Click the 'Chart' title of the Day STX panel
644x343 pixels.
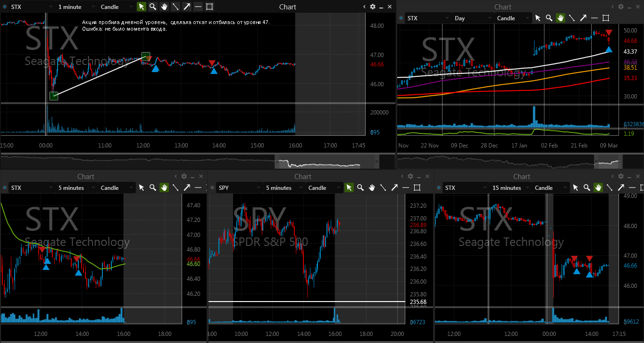coord(503,7)
